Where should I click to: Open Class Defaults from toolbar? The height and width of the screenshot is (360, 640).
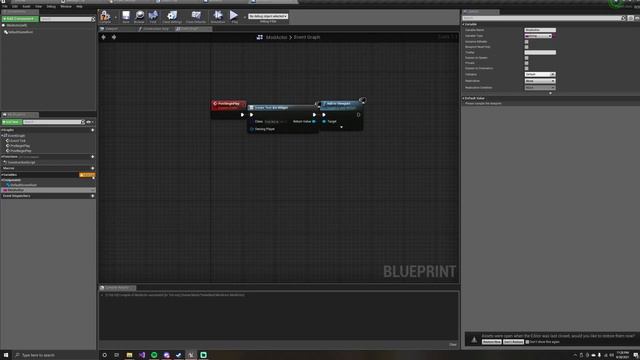pos(196,16)
